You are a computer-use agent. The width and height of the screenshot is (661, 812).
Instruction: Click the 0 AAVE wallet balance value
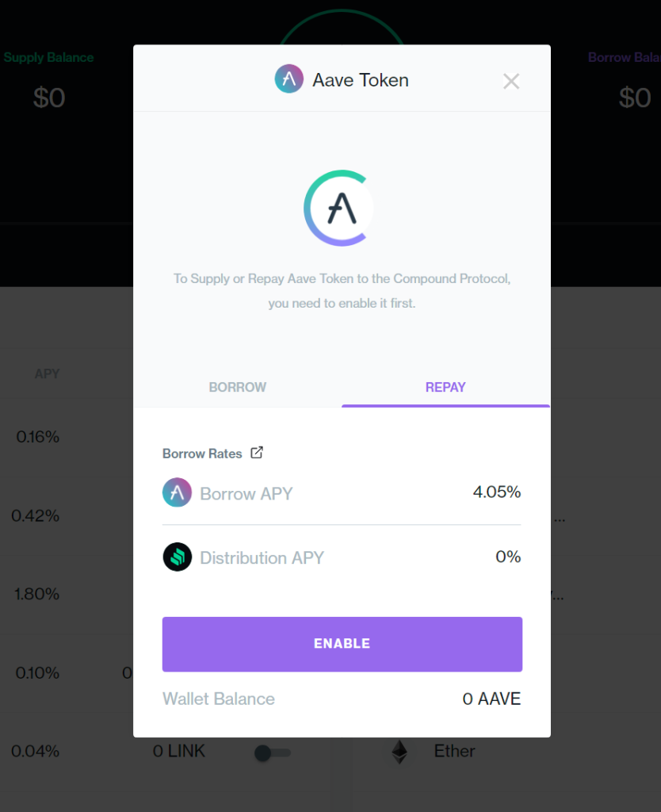point(491,699)
